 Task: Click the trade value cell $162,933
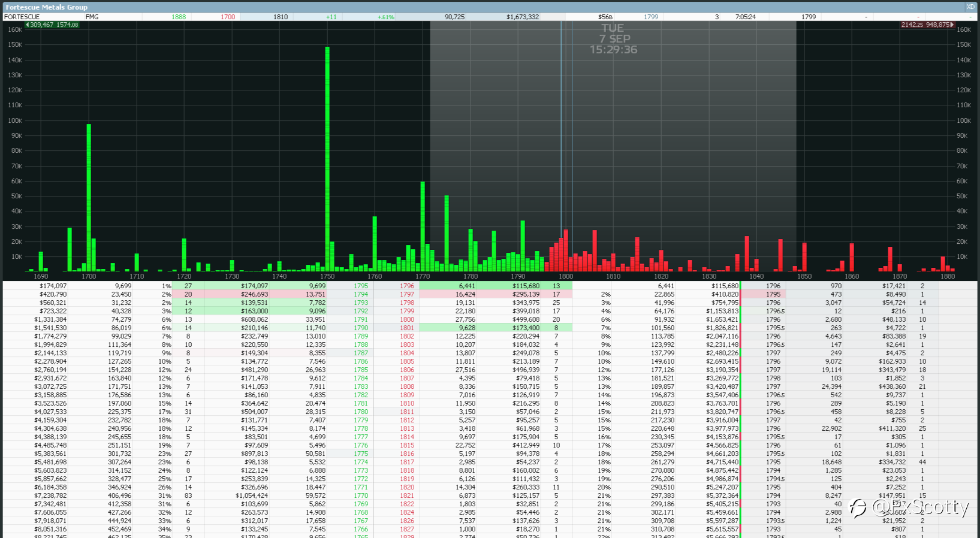pos(892,361)
